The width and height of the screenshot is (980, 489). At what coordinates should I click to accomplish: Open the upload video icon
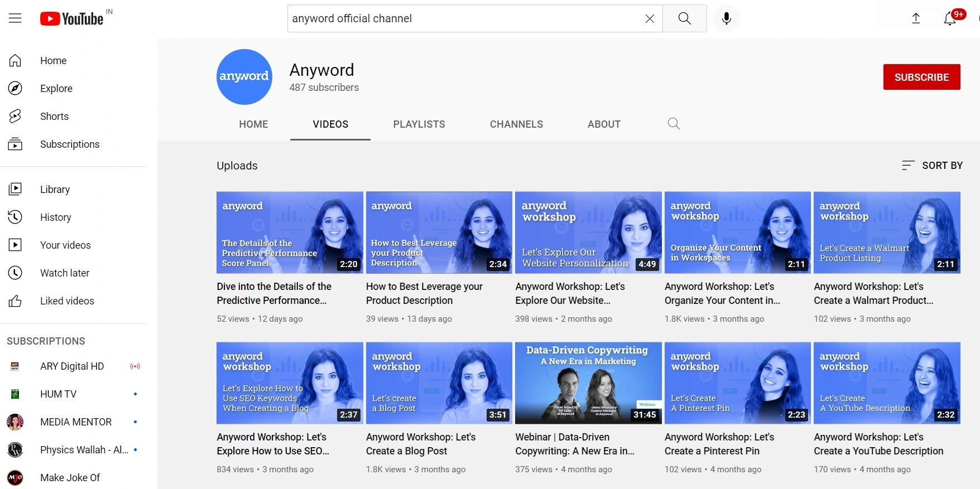point(916,18)
